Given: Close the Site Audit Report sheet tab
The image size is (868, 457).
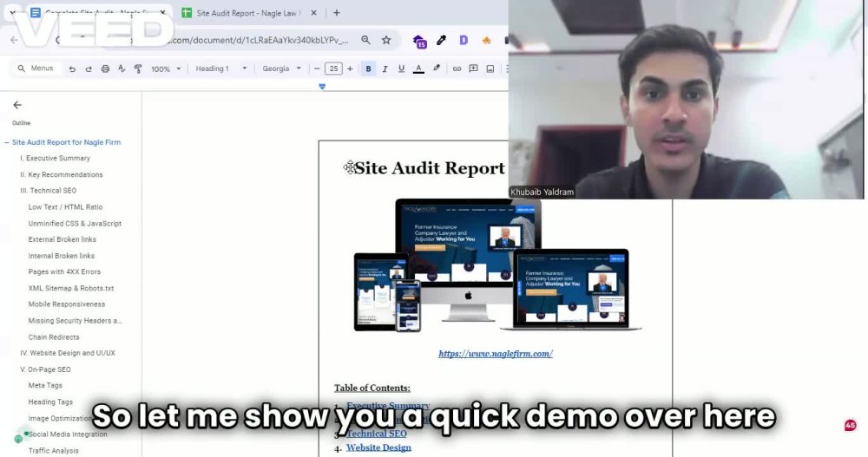Looking at the screenshot, I should point(314,13).
